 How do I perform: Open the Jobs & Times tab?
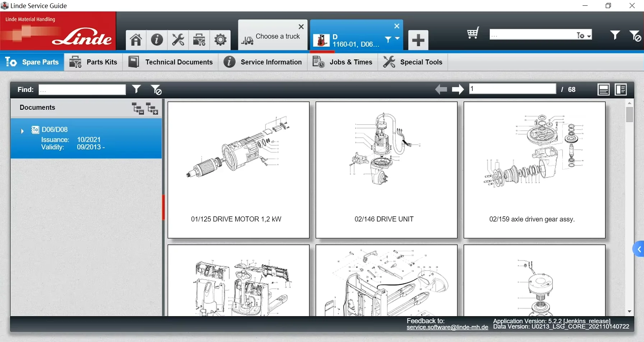(343, 62)
